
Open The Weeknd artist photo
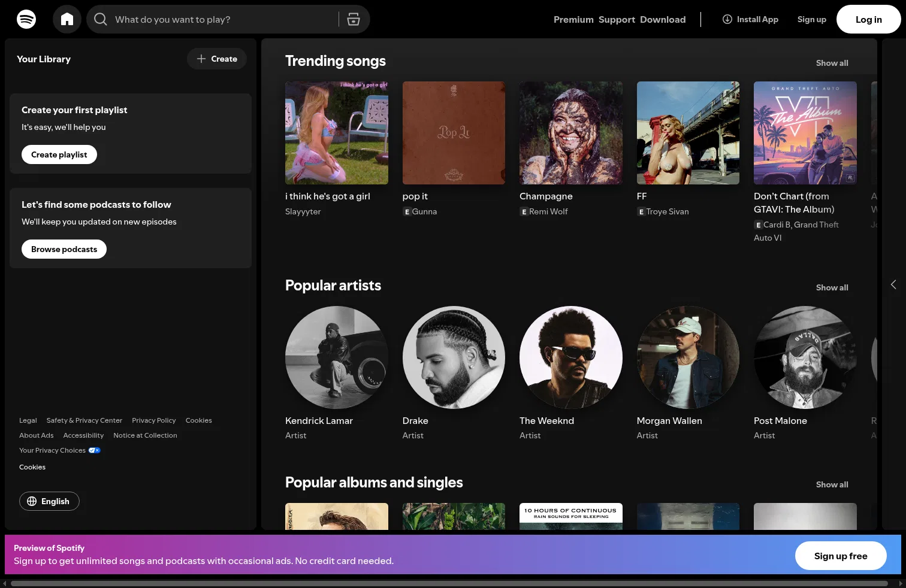[571, 357]
